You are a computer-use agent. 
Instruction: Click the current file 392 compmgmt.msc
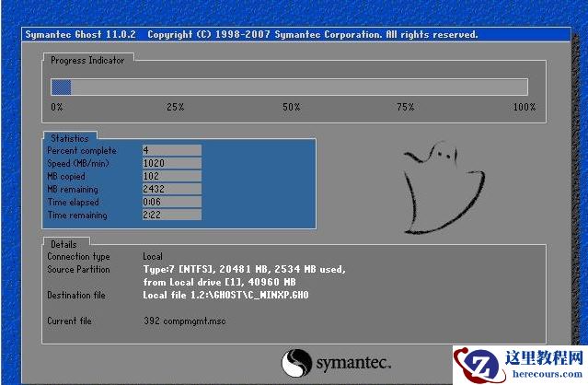pos(185,321)
